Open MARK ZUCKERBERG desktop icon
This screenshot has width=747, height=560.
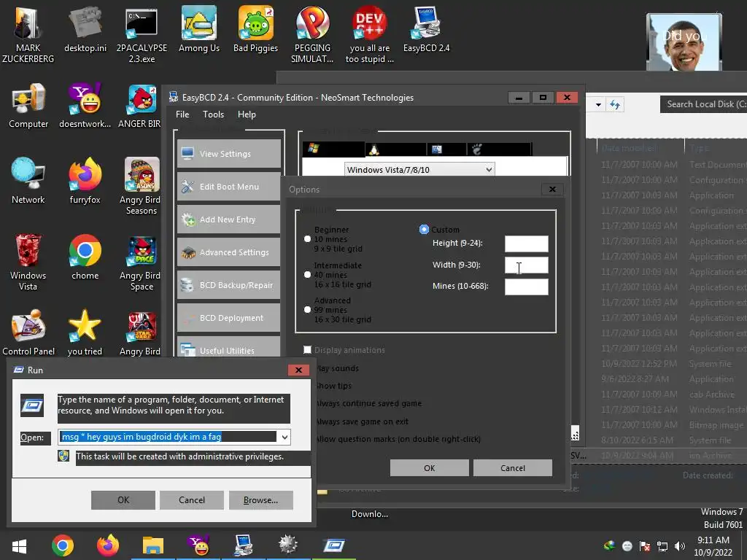pyautogui.click(x=28, y=34)
